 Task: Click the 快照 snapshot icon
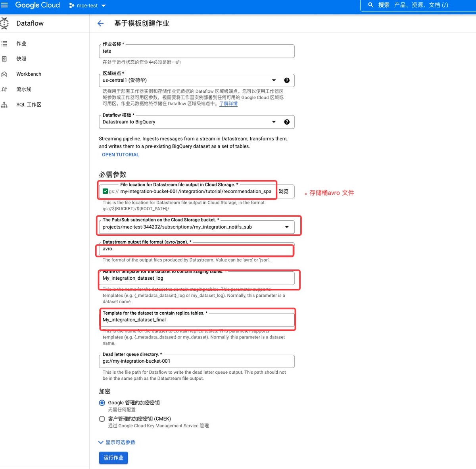(x=4, y=59)
